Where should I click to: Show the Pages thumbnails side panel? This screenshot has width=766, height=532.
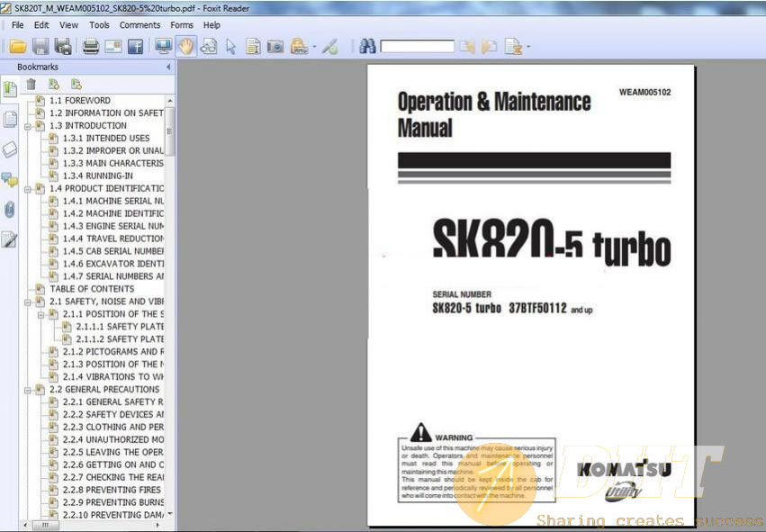pos(10,119)
